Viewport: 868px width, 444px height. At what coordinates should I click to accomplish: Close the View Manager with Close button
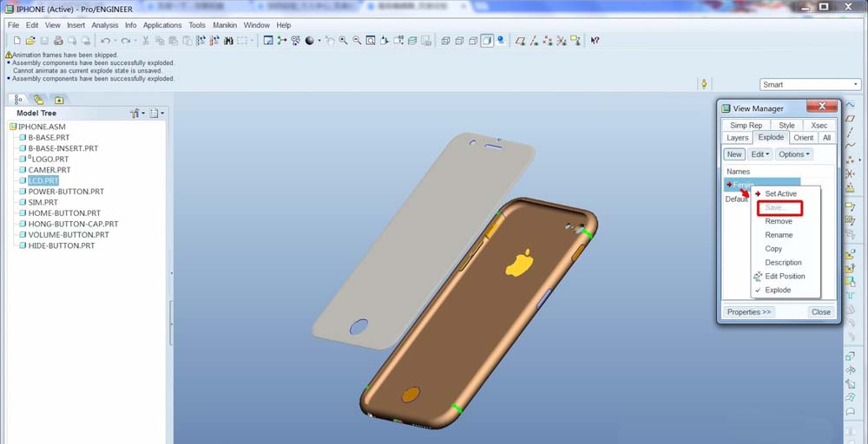[x=820, y=312]
